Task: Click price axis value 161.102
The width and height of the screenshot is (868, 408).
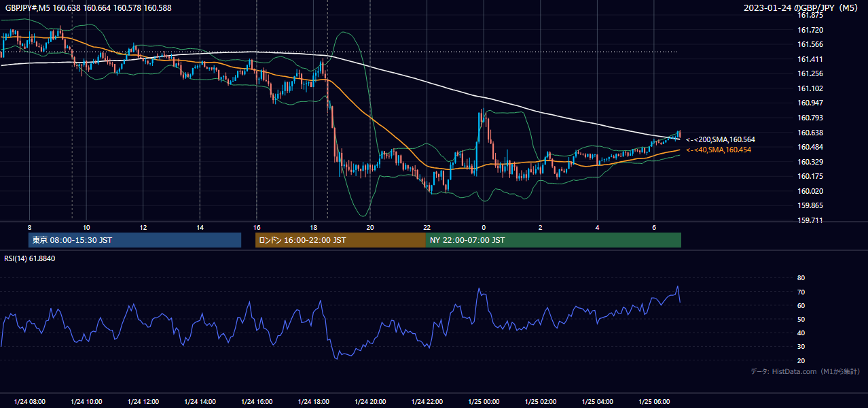Action: [x=810, y=88]
